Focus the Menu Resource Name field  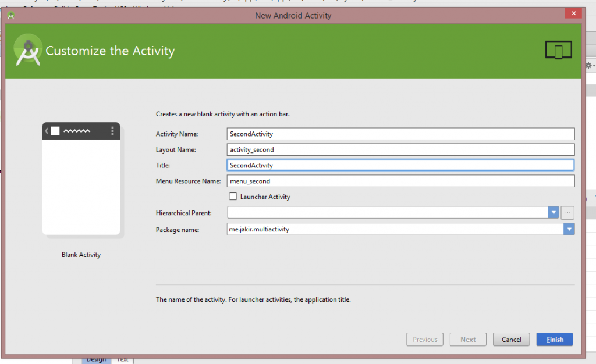[x=400, y=181]
